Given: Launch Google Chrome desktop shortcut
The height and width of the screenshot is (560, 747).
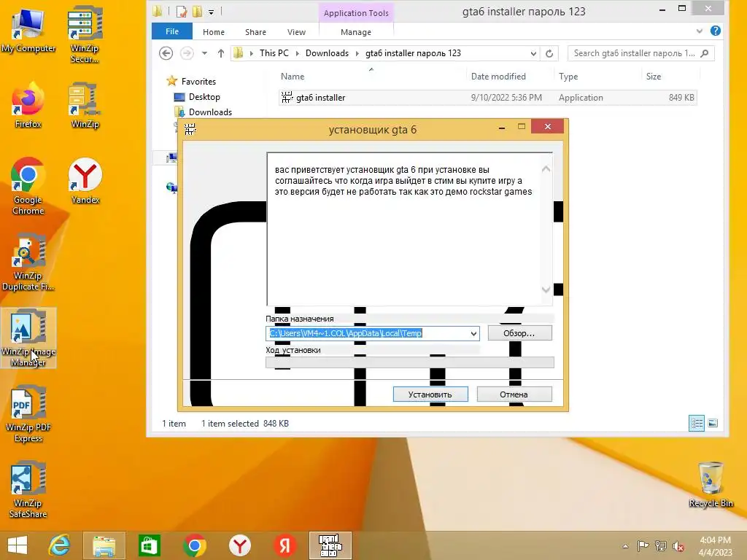Looking at the screenshot, I should [28, 186].
